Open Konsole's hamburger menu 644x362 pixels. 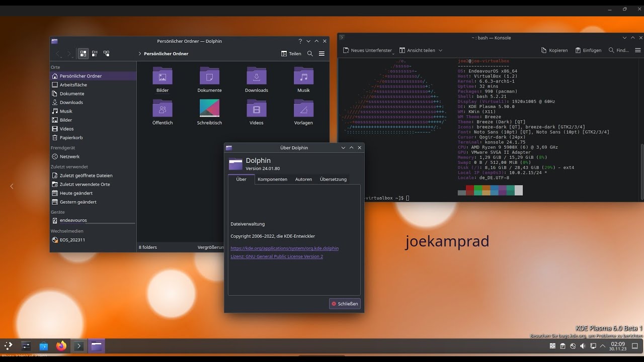coord(638,50)
